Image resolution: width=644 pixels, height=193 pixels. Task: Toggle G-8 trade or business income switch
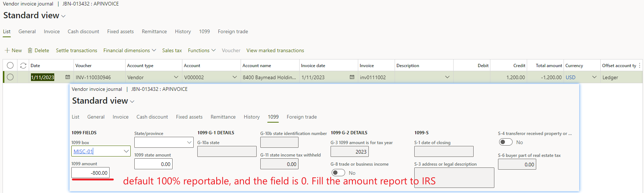tap(338, 173)
